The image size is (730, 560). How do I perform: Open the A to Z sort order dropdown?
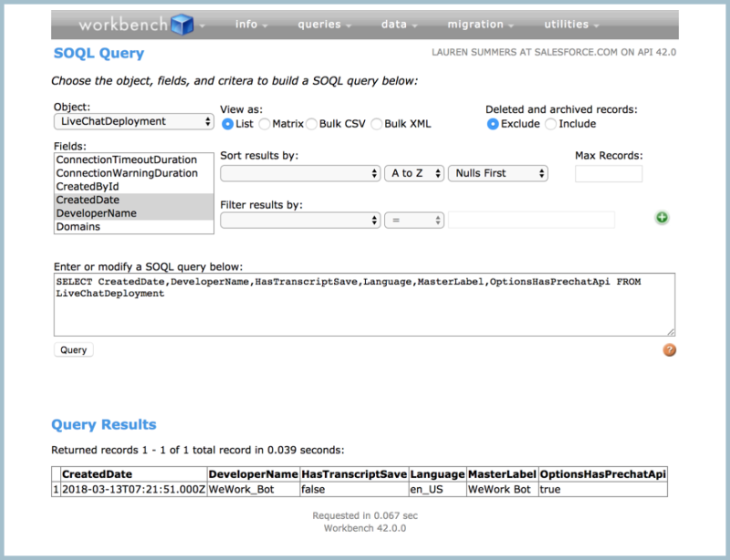(x=414, y=173)
